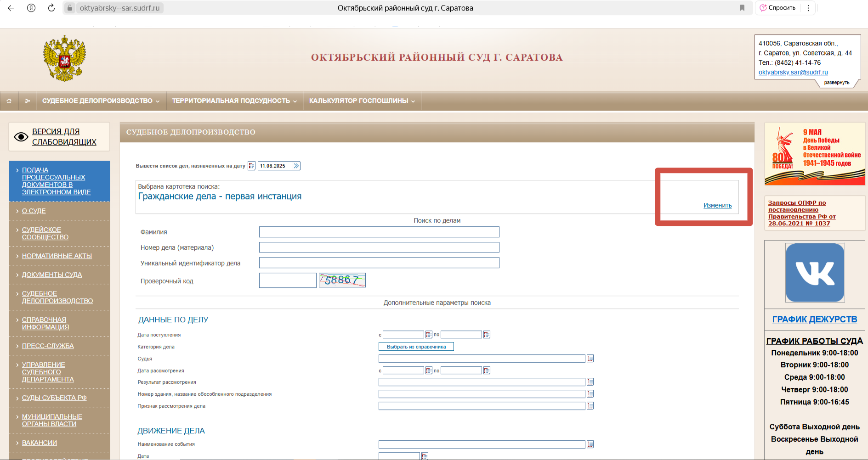Expand the Судебное делопроизводство top menu

(101, 101)
